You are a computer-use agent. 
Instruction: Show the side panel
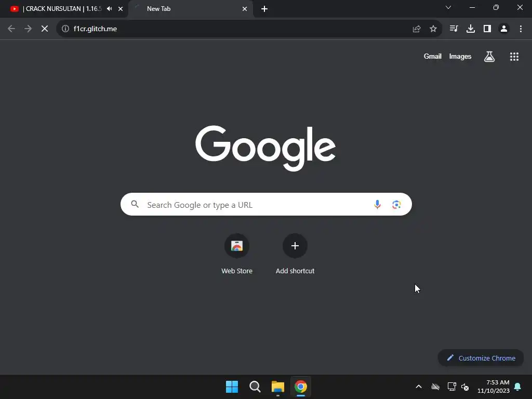tap(487, 29)
